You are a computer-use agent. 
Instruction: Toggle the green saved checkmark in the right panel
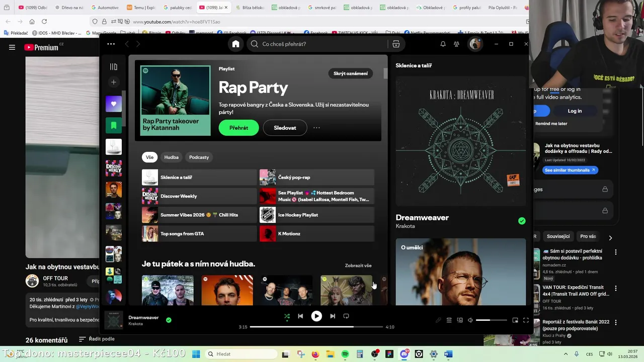pos(522,221)
